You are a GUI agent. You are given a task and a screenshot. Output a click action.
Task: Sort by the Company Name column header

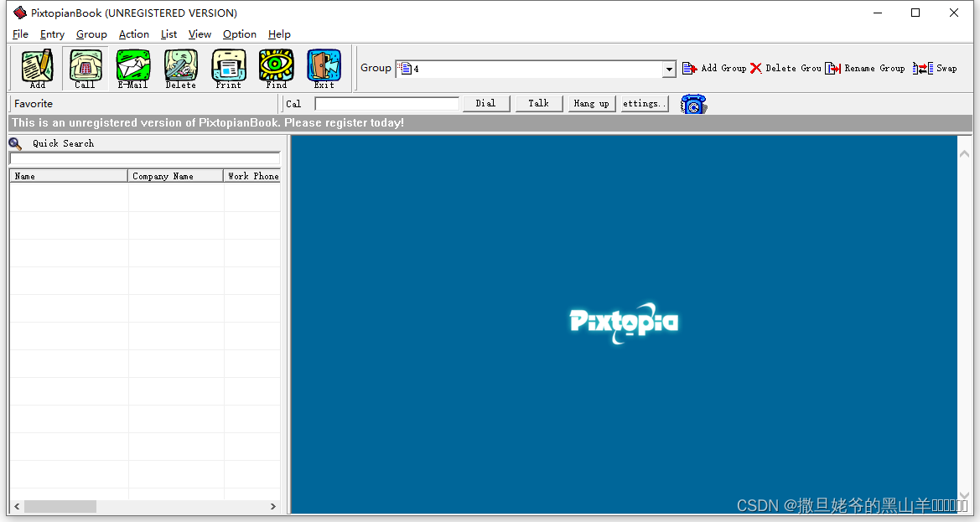click(175, 176)
